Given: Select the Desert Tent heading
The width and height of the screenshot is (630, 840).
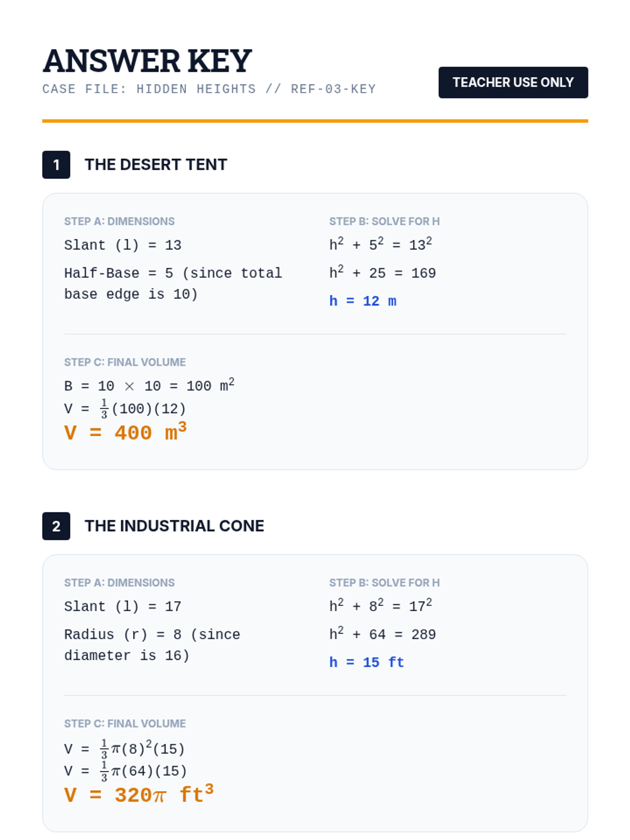Looking at the screenshot, I should pyautogui.click(x=156, y=165).
